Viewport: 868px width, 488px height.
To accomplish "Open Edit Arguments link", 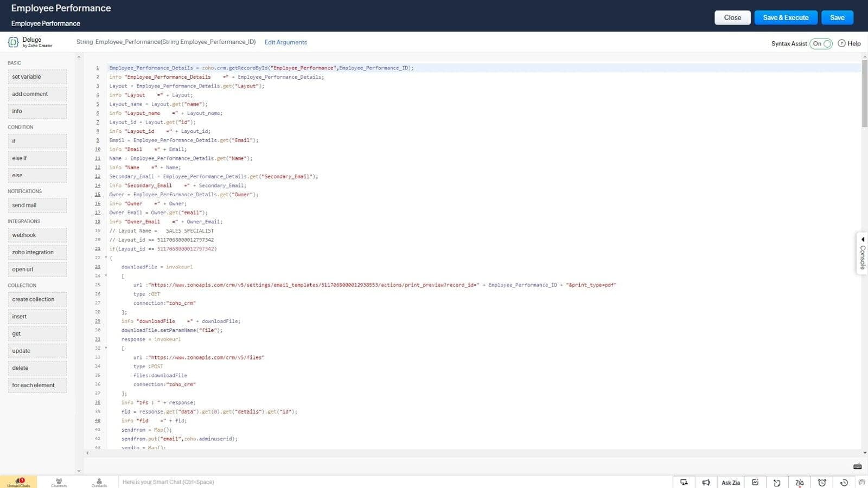I will (x=285, y=42).
